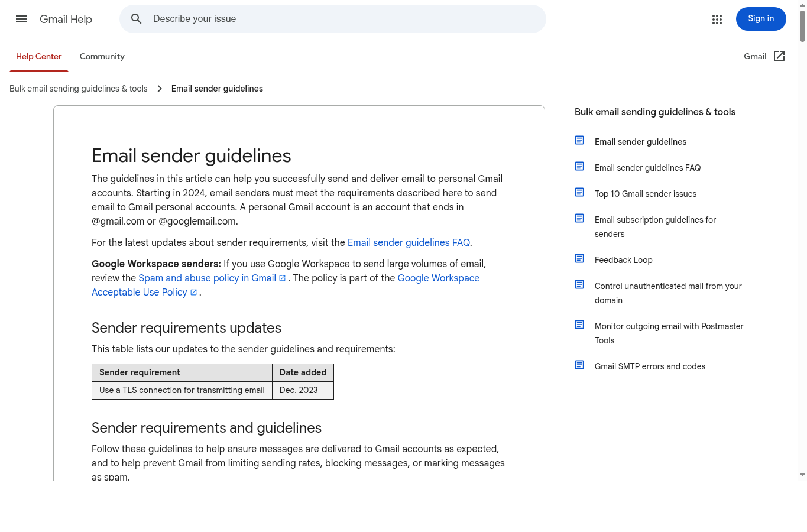Image resolution: width=807 pixels, height=532 pixels.
Task: Open Google Workspace Acceptable Use Policy link
Action: click(x=286, y=285)
